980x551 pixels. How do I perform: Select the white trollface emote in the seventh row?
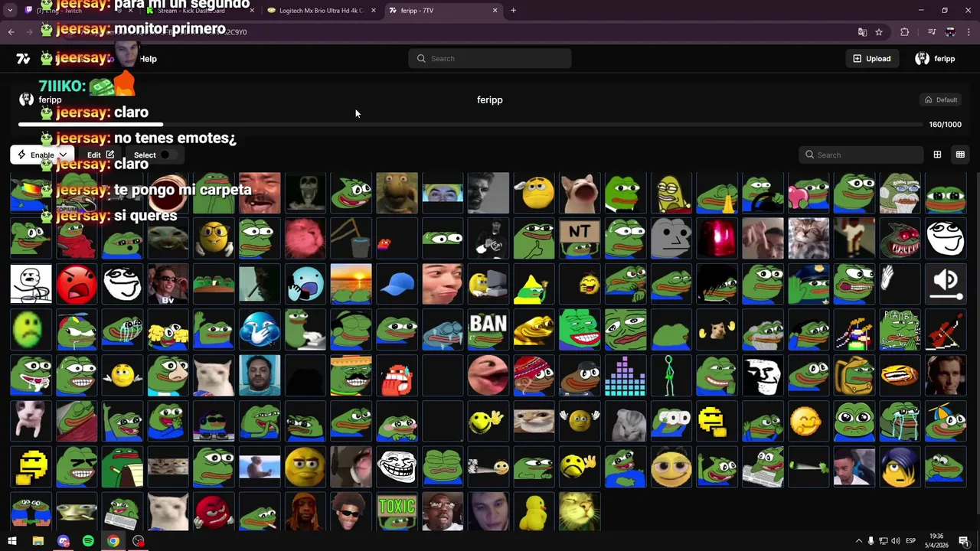pos(397,466)
